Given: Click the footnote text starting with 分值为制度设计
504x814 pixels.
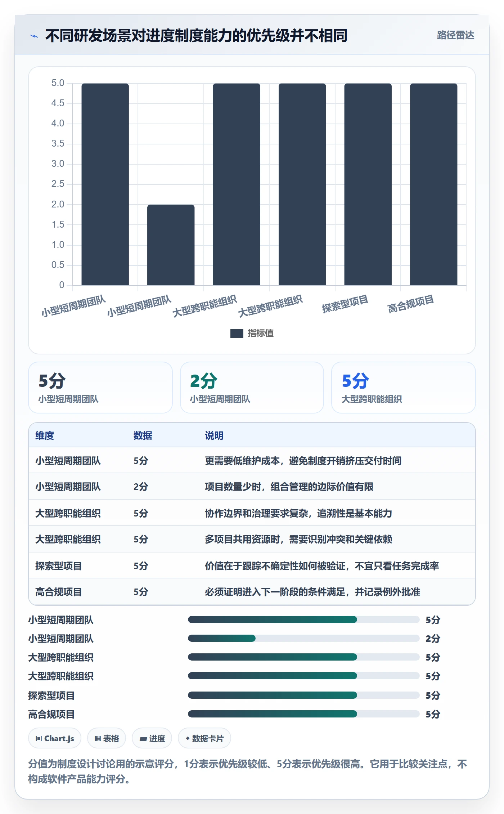Looking at the screenshot, I should coord(248,771).
